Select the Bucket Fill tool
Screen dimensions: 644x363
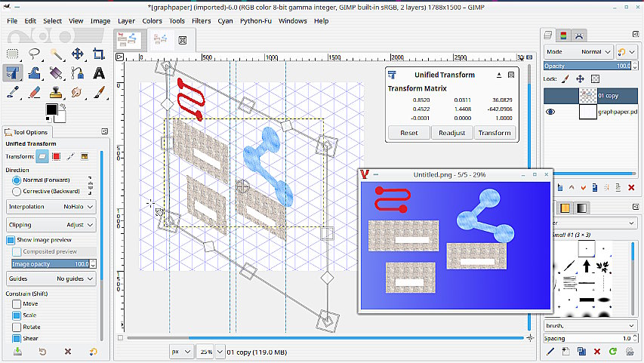point(56,73)
